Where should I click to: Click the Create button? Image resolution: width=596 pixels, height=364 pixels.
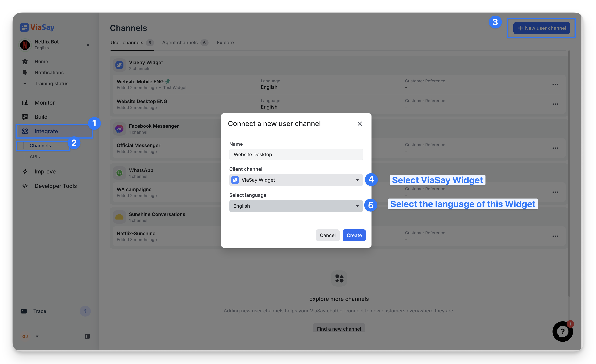[x=354, y=235]
